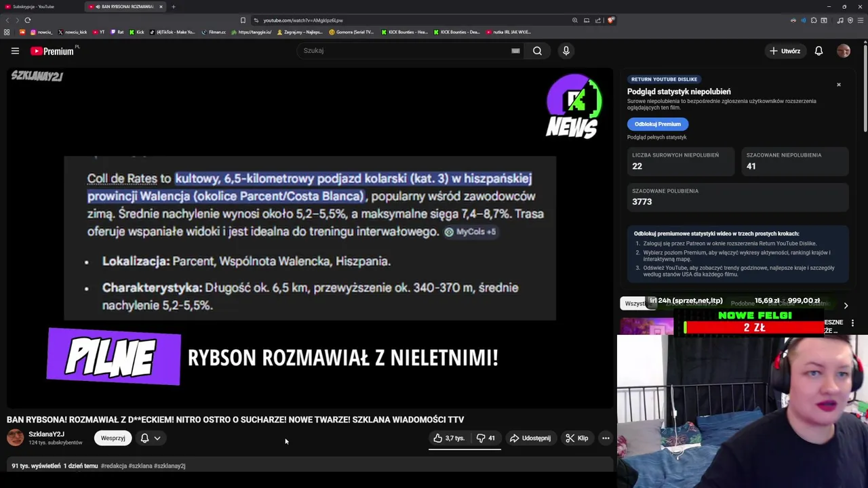The image size is (868, 488).
Task: Click the #szklanay2j hashtag
Action: click(170, 466)
